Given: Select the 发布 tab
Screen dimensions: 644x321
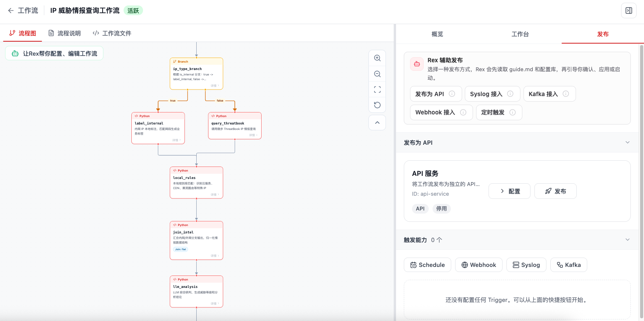Looking at the screenshot, I should click(x=603, y=34).
